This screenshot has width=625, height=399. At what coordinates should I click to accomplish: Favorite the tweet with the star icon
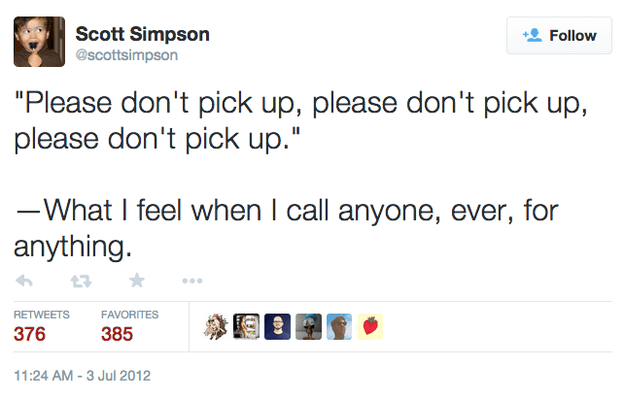click(x=137, y=281)
